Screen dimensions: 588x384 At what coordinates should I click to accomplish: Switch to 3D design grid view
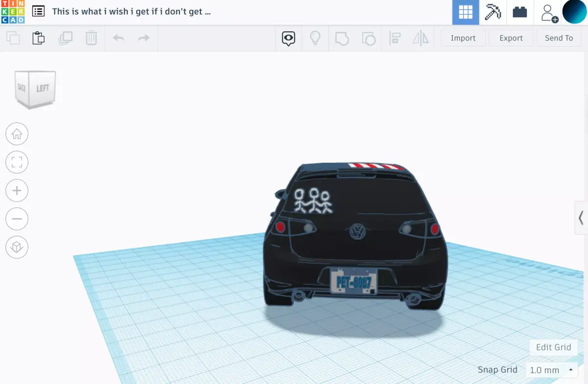[x=465, y=12]
